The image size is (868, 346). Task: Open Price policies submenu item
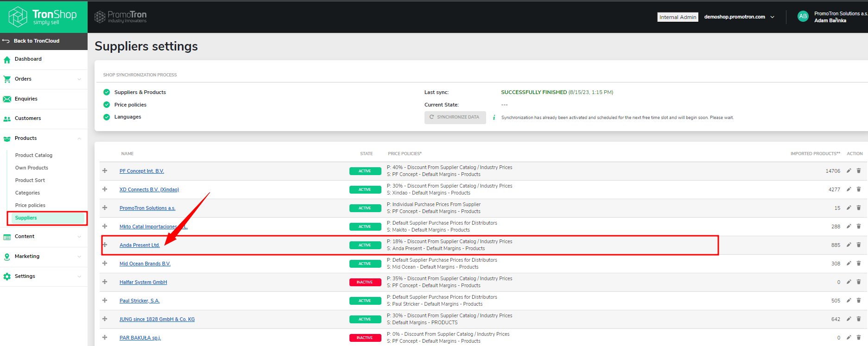click(x=30, y=205)
